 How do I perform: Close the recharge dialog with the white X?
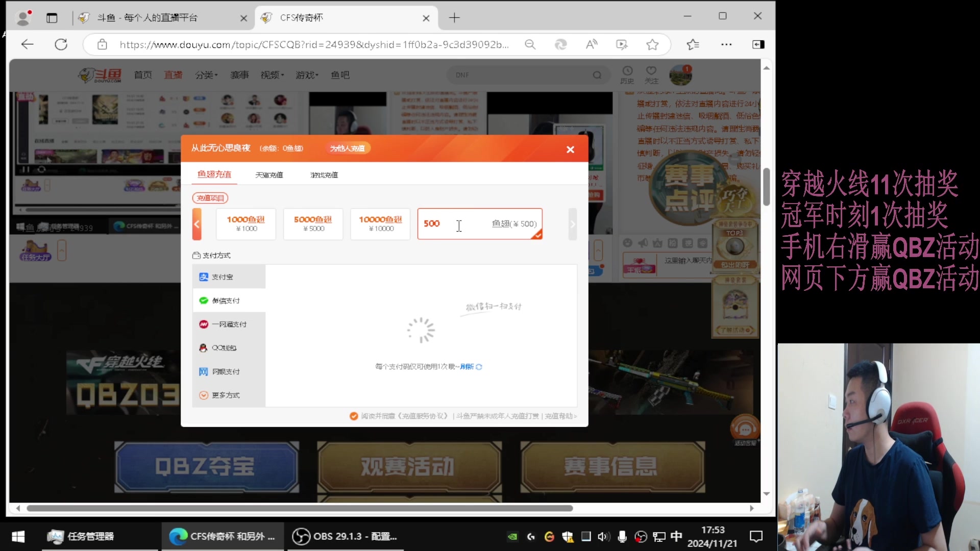(x=570, y=149)
